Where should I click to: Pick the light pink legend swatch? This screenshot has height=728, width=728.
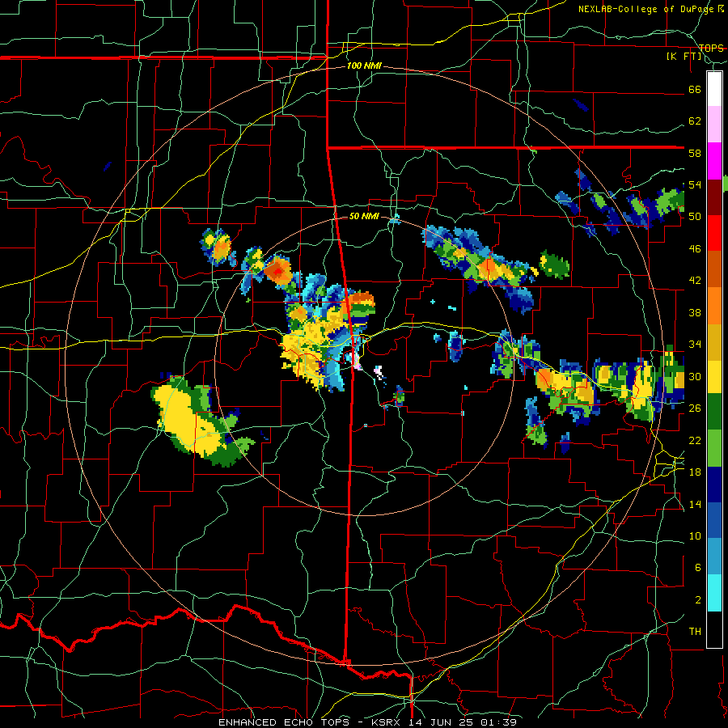point(714,125)
